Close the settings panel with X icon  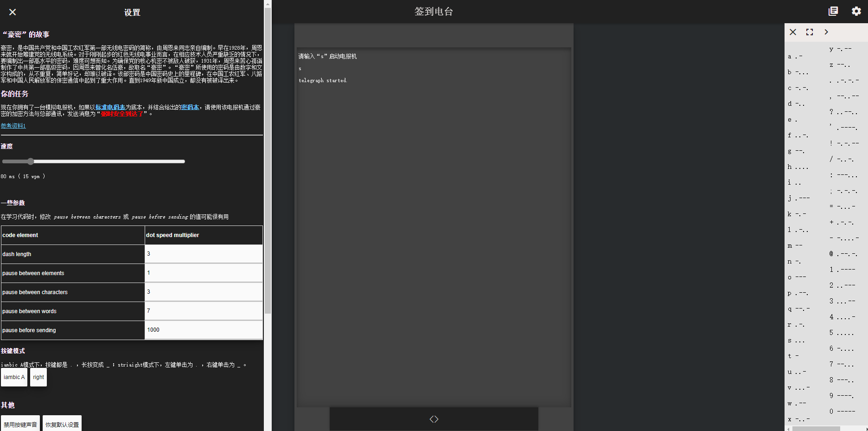click(x=13, y=12)
